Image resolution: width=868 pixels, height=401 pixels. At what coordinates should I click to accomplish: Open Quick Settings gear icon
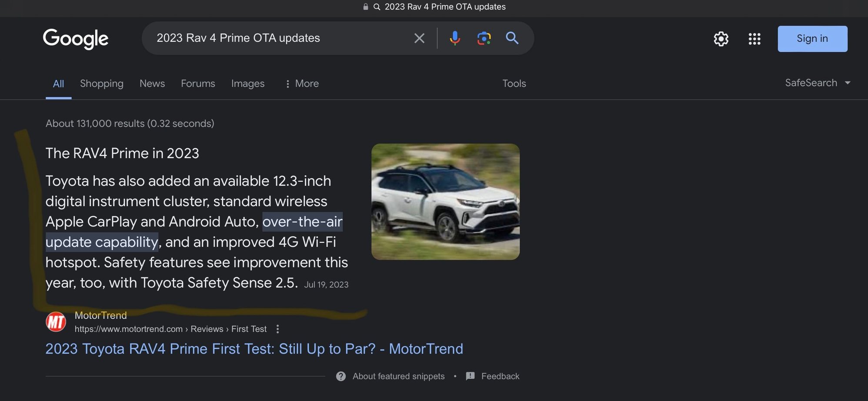click(721, 39)
